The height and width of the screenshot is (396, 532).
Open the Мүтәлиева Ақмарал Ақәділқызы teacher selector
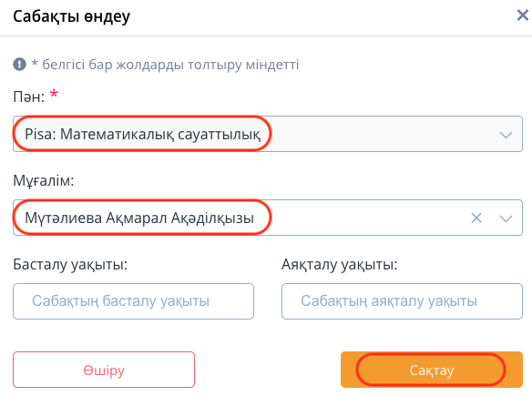tap(268, 218)
